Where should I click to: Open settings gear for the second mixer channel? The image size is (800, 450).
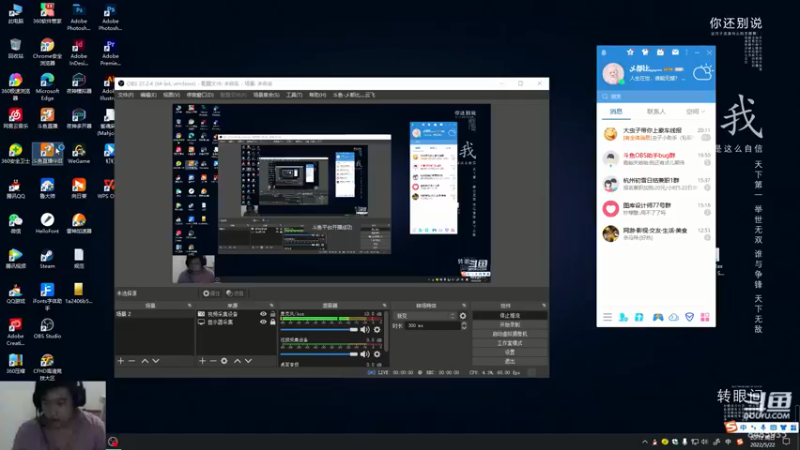tap(377, 354)
